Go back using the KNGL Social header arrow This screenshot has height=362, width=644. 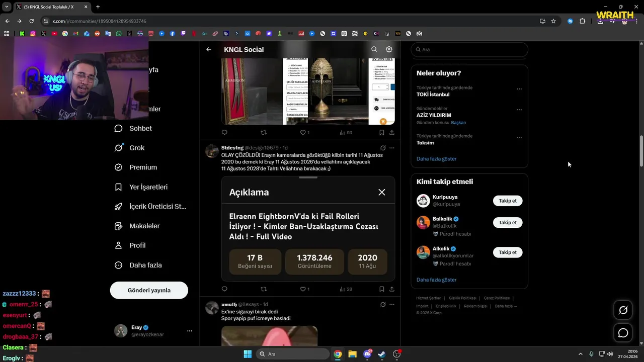coord(209,49)
